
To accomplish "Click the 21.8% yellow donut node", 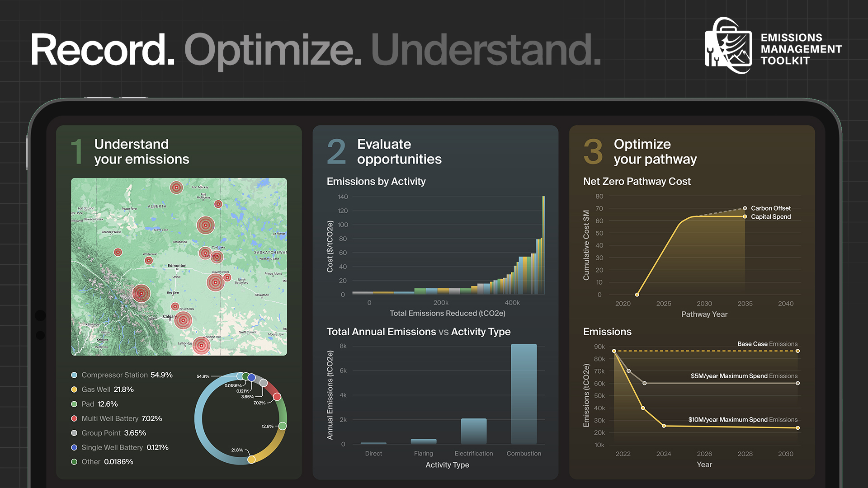I will click(251, 459).
